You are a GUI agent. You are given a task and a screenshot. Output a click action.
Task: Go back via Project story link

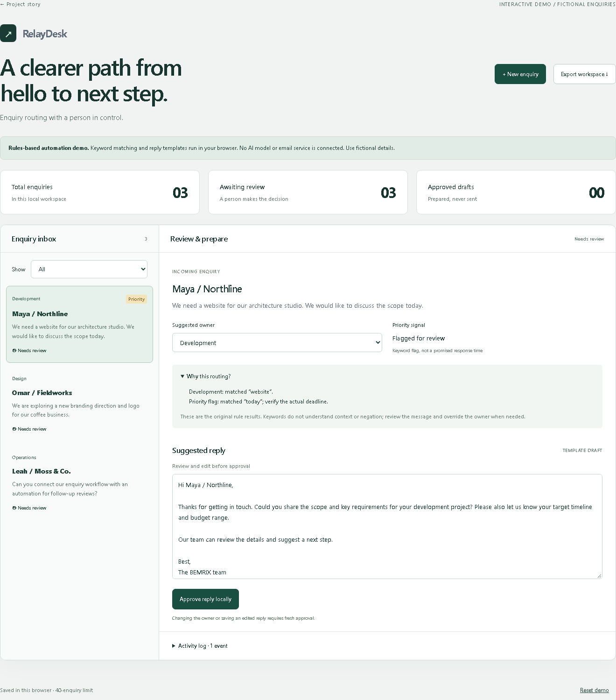click(21, 4)
